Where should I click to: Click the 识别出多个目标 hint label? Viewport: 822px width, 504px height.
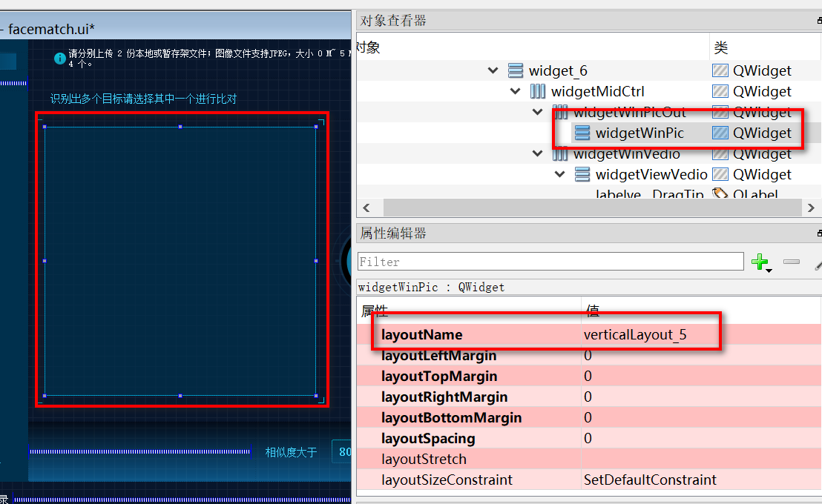point(144,99)
